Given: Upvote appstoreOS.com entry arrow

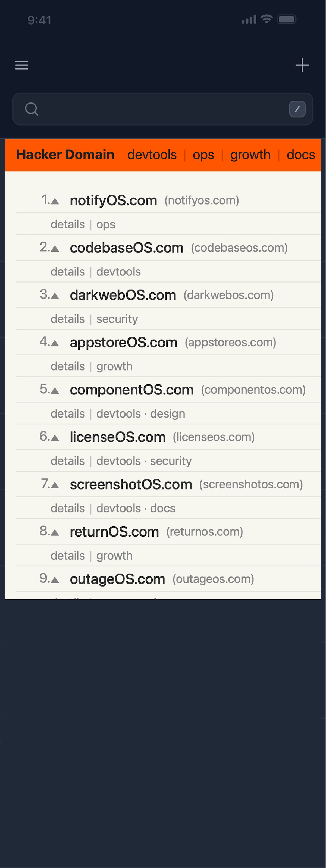Looking at the screenshot, I should (x=55, y=343).
